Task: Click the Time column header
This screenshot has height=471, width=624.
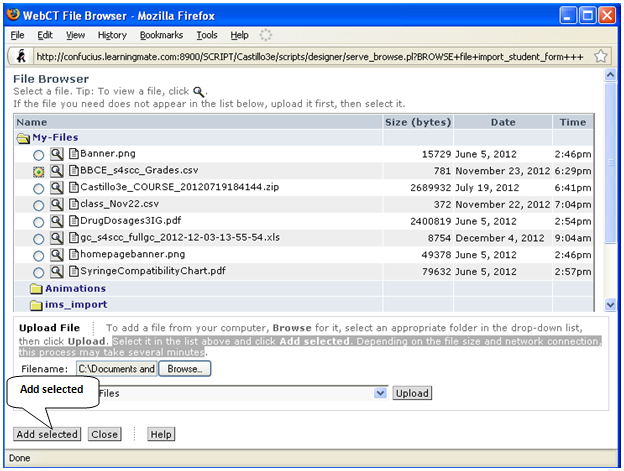Action: tap(573, 122)
